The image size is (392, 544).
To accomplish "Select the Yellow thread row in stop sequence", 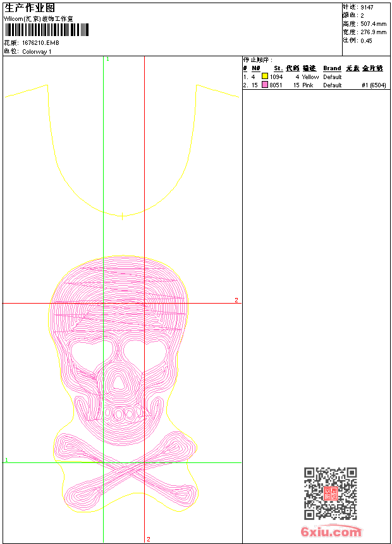I will (x=310, y=77).
